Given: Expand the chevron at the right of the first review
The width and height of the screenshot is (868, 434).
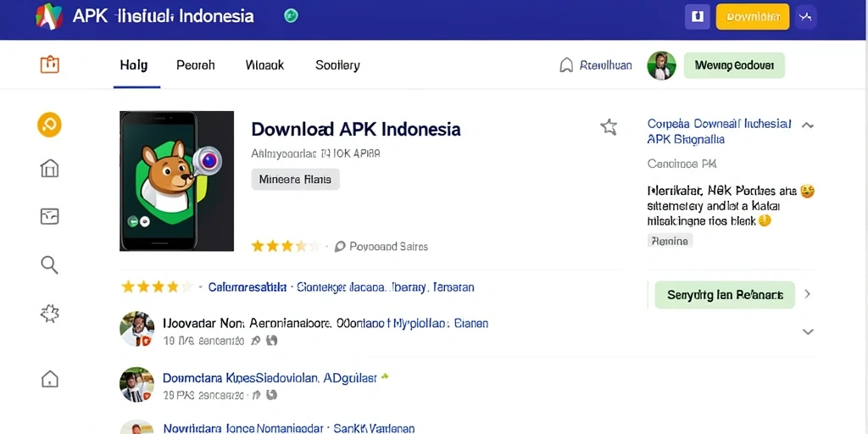Looking at the screenshot, I should click(x=808, y=331).
